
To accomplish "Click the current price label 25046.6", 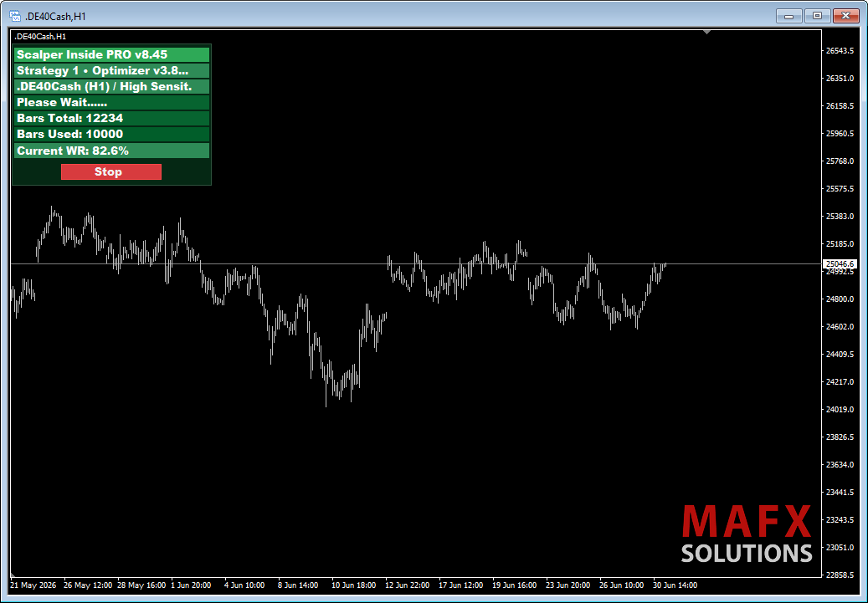I will point(840,264).
